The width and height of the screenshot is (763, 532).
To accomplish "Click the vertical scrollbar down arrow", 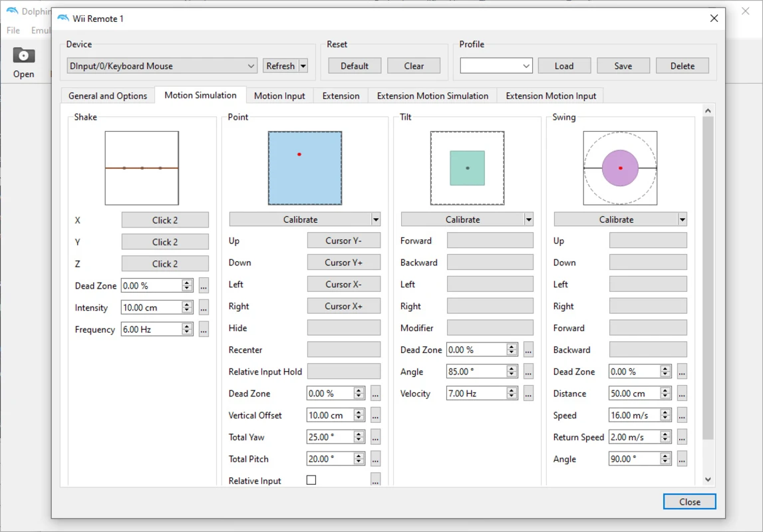I will point(707,479).
